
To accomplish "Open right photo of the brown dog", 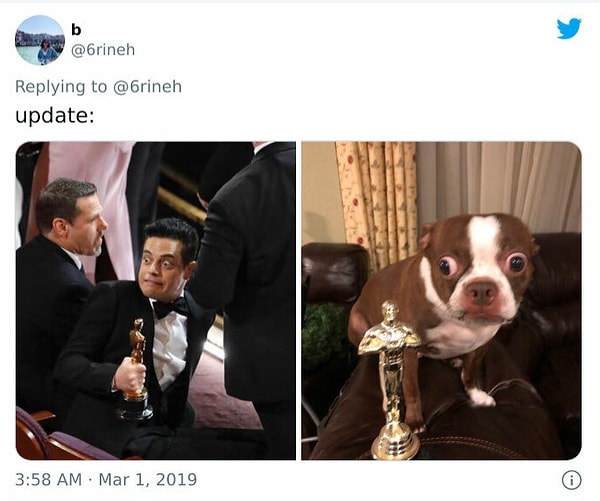I will click(441, 300).
